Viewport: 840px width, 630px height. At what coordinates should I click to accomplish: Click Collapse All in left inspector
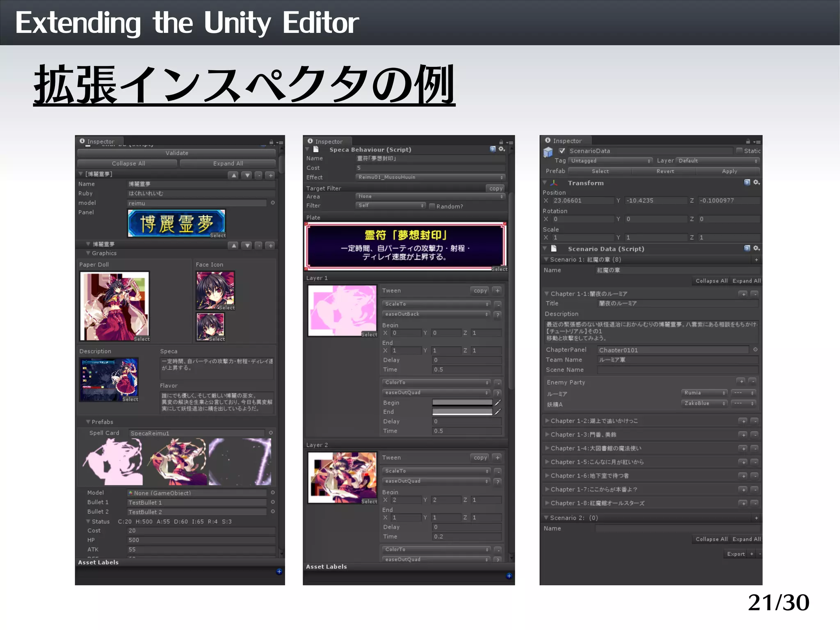coord(128,163)
